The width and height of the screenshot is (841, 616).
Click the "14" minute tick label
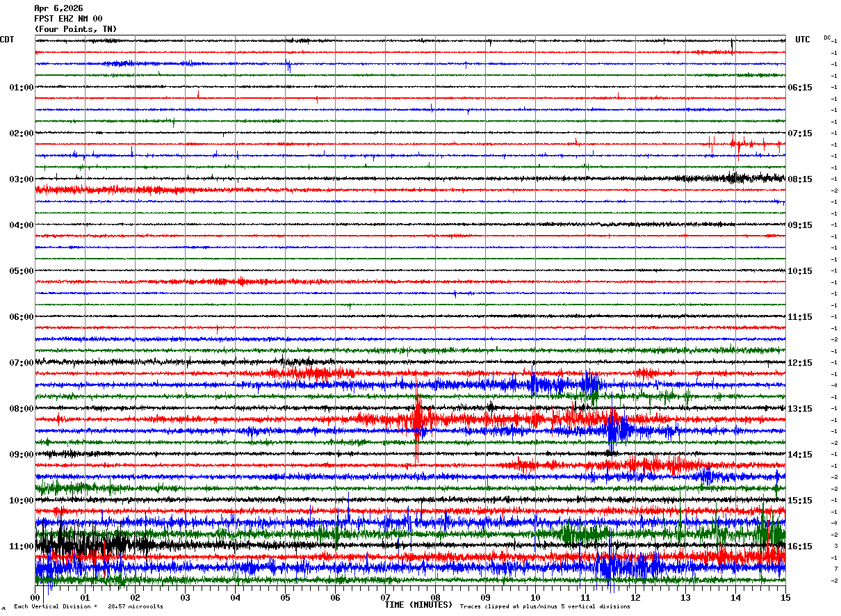pyautogui.click(x=736, y=597)
